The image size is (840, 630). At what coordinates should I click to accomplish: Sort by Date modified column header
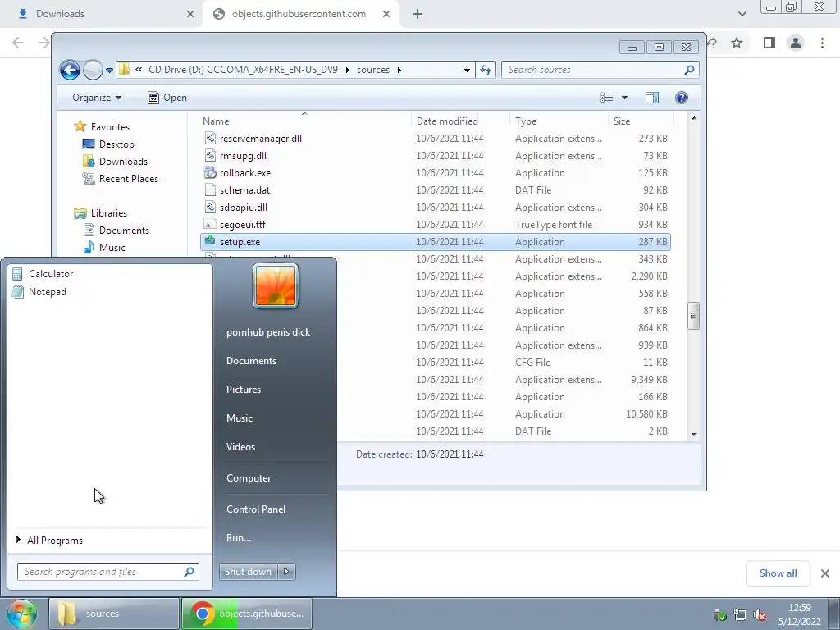447,121
